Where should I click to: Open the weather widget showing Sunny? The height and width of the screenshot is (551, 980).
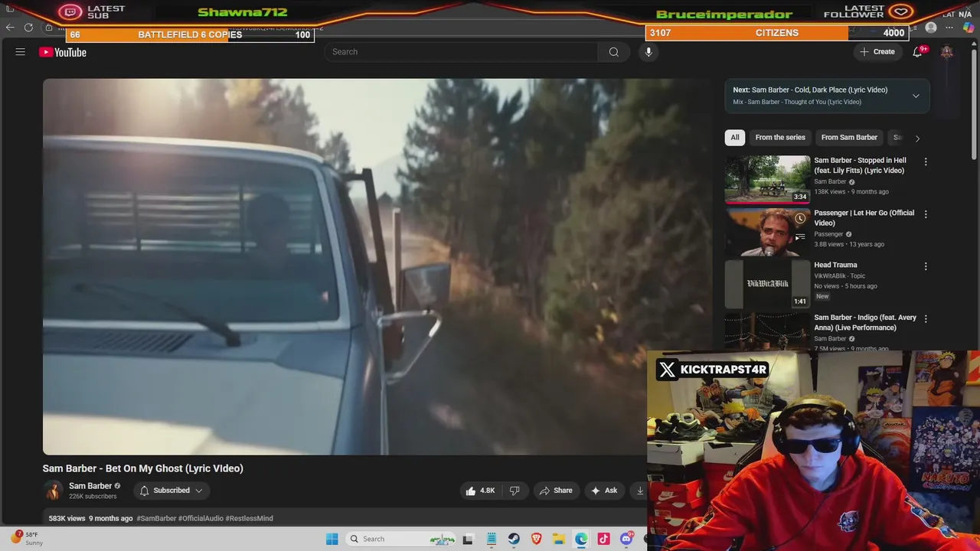point(27,539)
